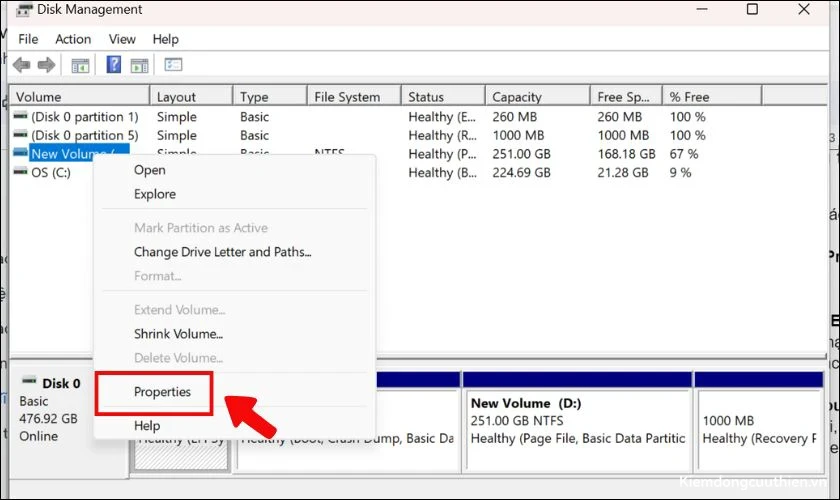Click the Show/Hide Console Tree icon
This screenshot has width=840, height=500.
(80, 65)
